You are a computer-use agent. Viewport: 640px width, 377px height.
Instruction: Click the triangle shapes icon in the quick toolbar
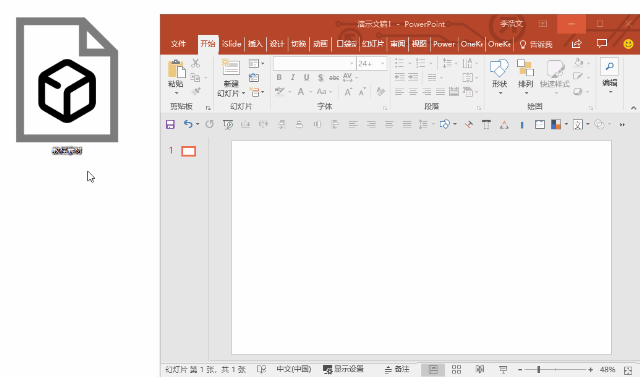[x=504, y=125]
